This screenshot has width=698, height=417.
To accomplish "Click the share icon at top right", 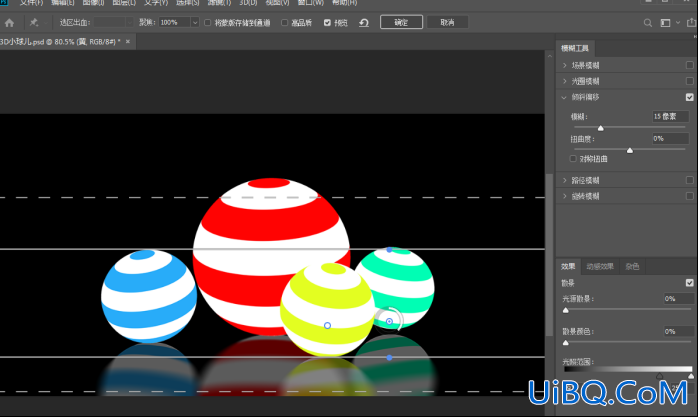I will point(691,23).
